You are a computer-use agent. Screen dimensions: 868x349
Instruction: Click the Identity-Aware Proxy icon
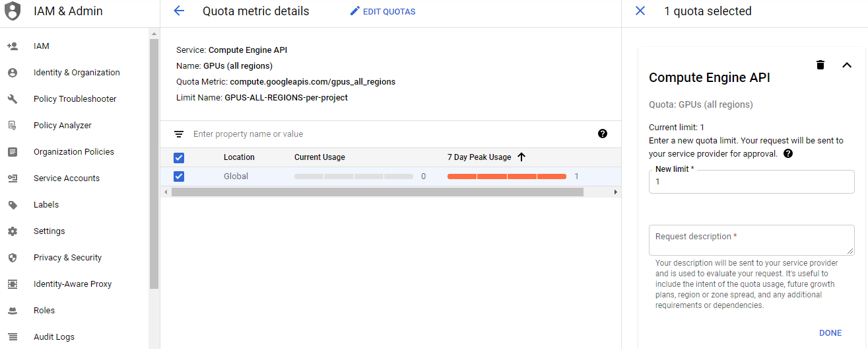pos(12,284)
